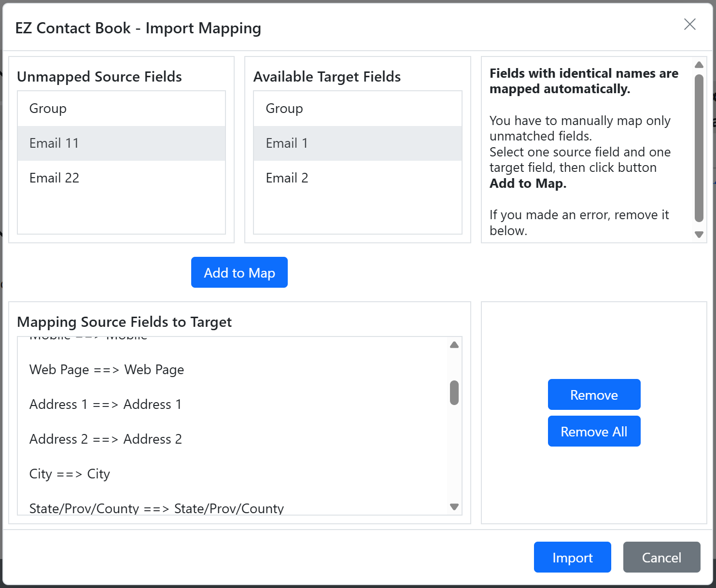Click the Remove button
Viewport: 716px width, 588px height.
click(x=594, y=394)
